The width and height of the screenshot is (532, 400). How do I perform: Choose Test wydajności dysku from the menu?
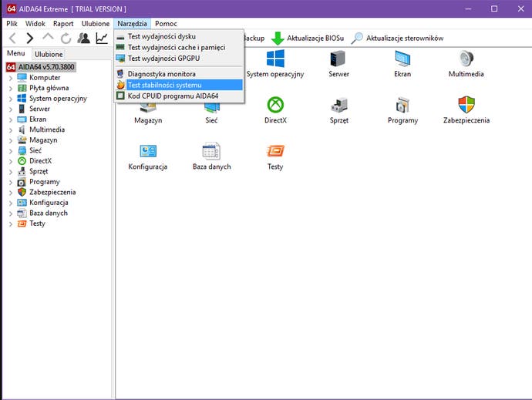[179, 36]
